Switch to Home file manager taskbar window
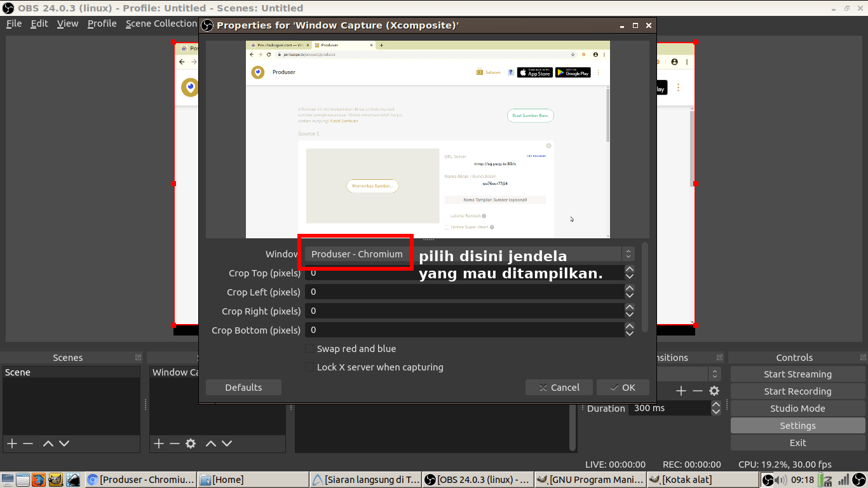868x488 pixels. (254, 480)
